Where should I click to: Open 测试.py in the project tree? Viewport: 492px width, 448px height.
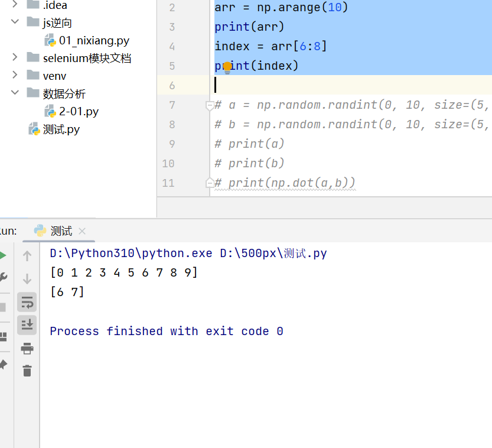[61, 129]
